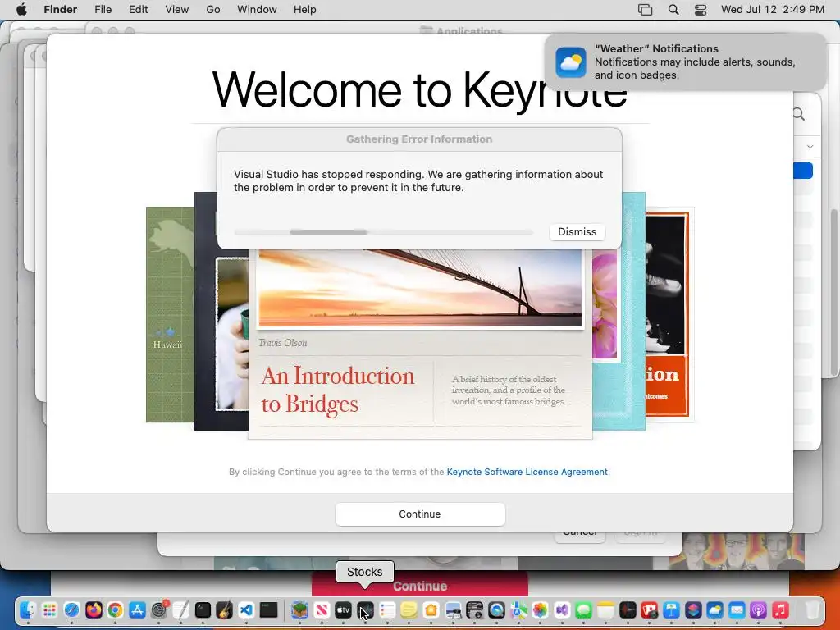The width and height of the screenshot is (840, 630).
Task: Open the Terminal dock icon
Action: (203, 609)
